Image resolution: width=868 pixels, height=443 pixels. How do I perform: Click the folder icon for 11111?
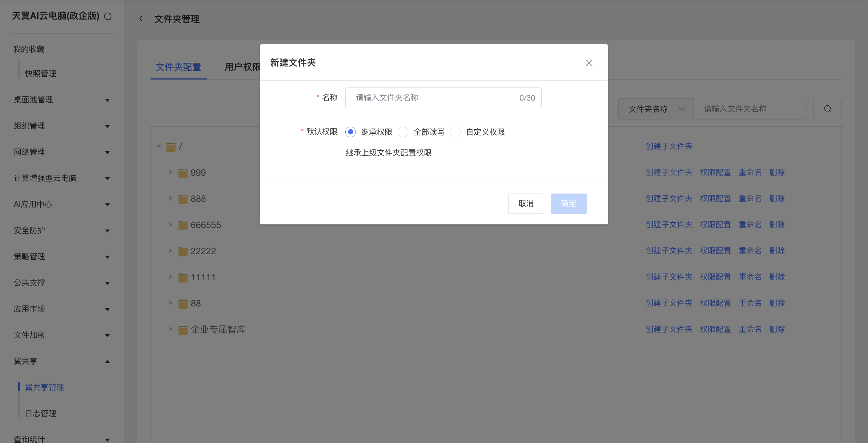pyautogui.click(x=183, y=278)
